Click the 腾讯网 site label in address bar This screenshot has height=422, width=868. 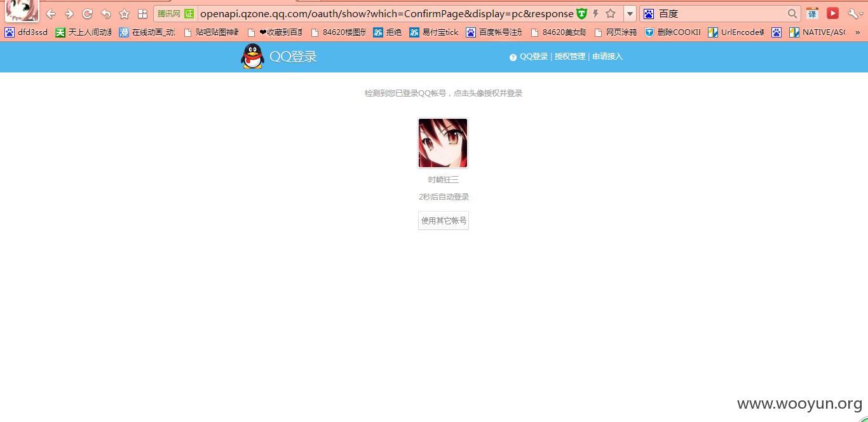(169, 14)
